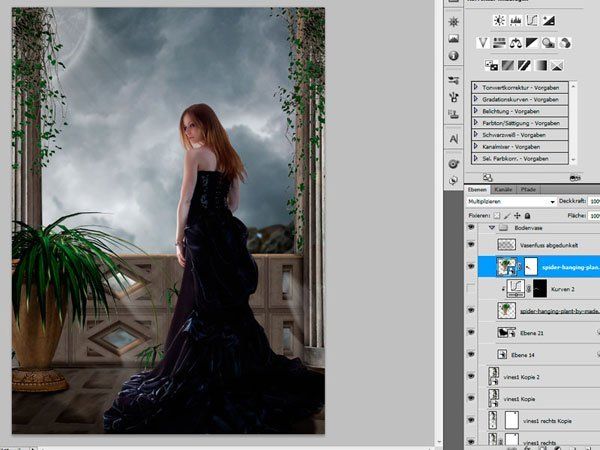600x450 pixels.
Task: Select the Vasenfuss abgedunkelt layer thumbnail
Action: pyautogui.click(x=506, y=245)
